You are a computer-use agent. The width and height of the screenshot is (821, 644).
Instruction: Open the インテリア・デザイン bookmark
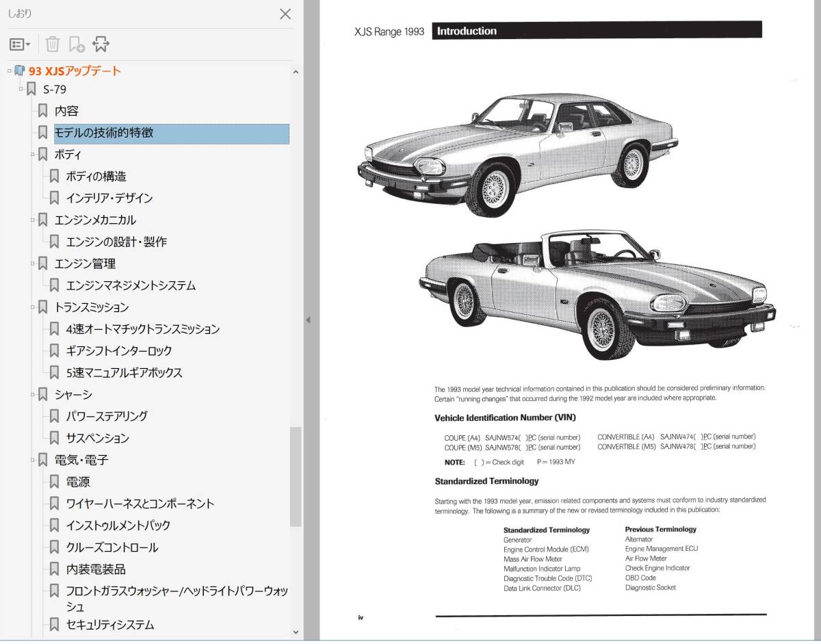[109, 198]
